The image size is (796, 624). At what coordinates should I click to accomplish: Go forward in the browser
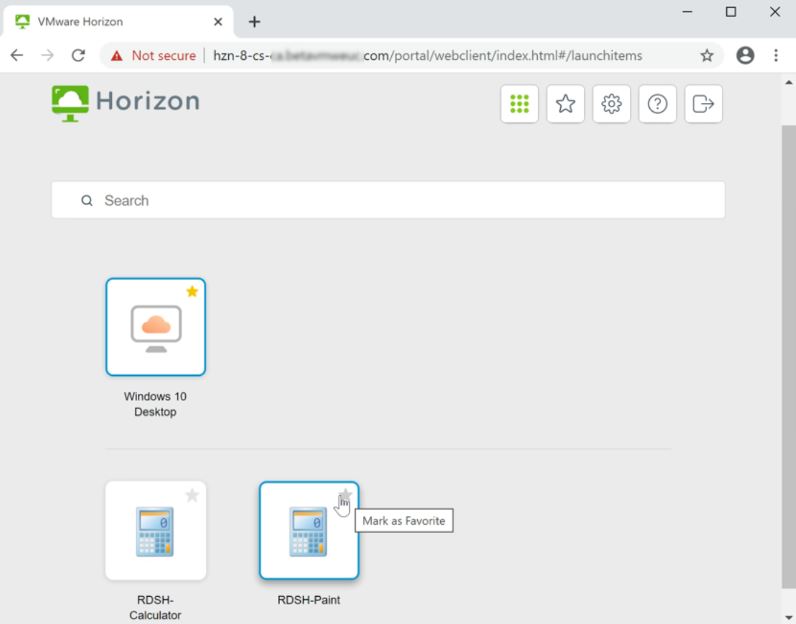pyautogui.click(x=47, y=55)
